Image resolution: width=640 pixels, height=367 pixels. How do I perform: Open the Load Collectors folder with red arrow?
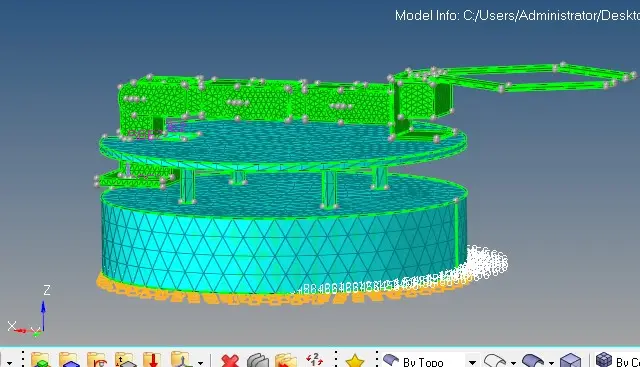[151, 360]
